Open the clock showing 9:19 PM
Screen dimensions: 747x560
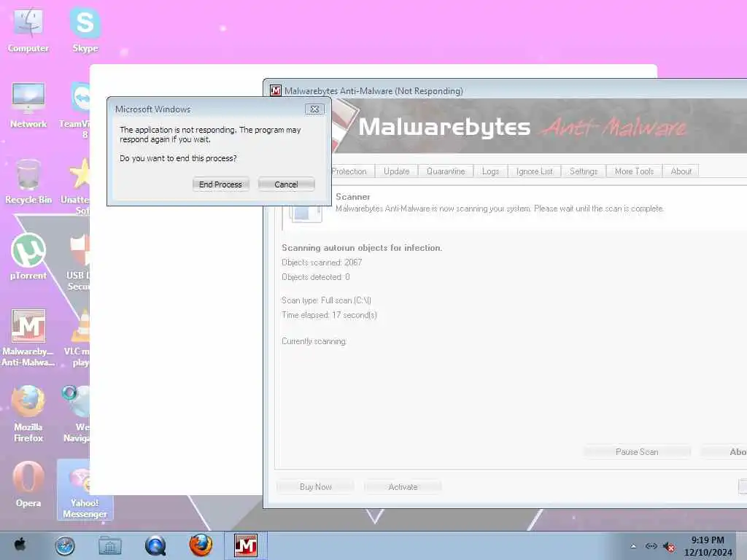tap(708, 546)
